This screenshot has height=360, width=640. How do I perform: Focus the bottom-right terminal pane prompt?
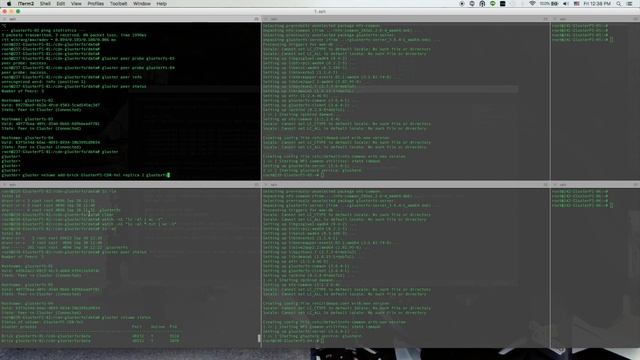click(582, 205)
